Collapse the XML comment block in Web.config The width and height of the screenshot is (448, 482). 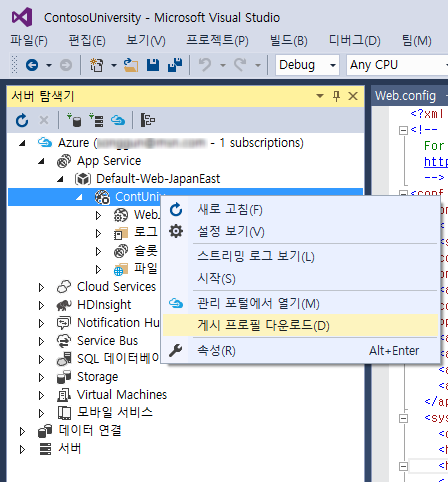point(403,130)
